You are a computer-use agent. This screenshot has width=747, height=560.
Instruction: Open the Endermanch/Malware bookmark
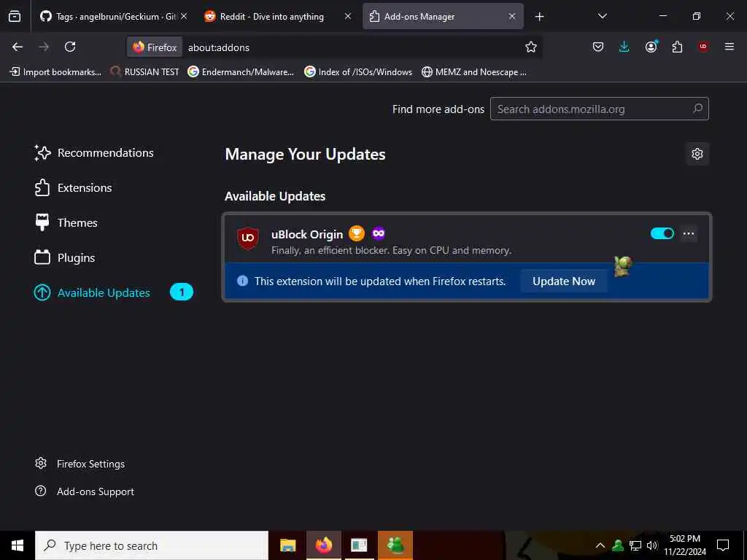241,72
